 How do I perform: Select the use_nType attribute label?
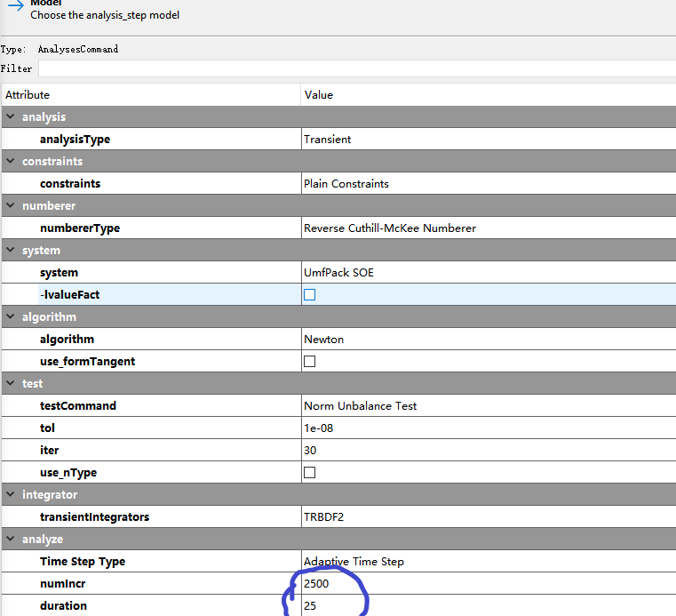(x=68, y=473)
